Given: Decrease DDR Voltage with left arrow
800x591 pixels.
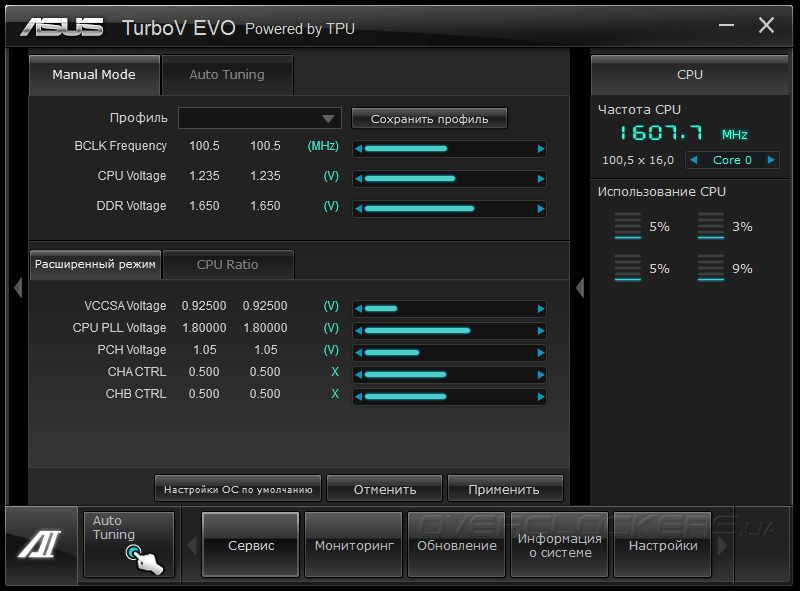Looking at the screenshot, I should tap(359, 209).
